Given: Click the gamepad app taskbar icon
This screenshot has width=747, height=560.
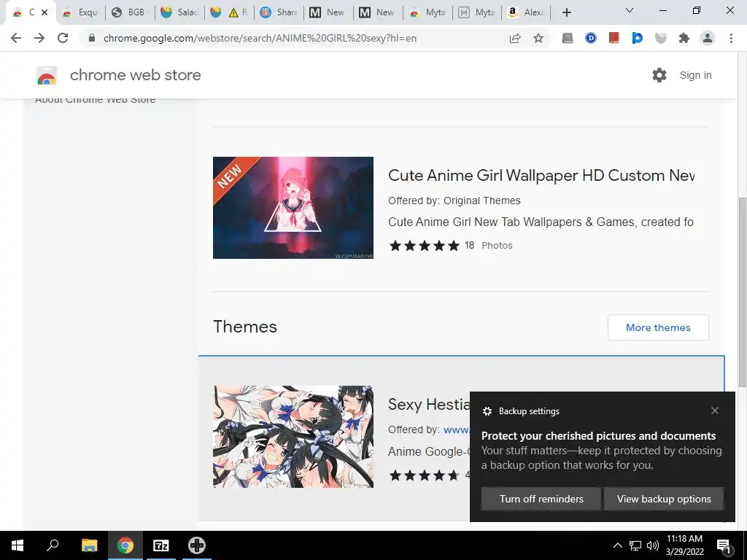Looking at the screenshot, I should click(x=197, y=545).
